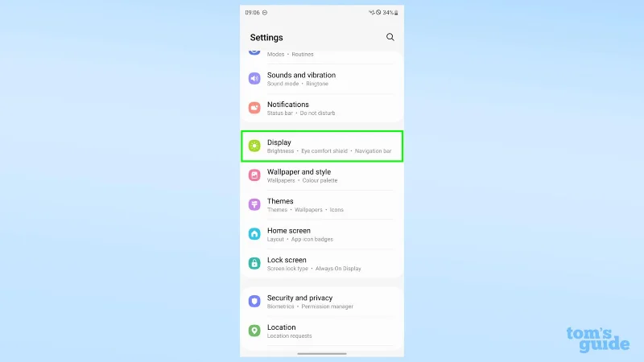Open the Display settings entry
Image resolution: width=644 pixels, height=362 pixels.
[322, 146]
